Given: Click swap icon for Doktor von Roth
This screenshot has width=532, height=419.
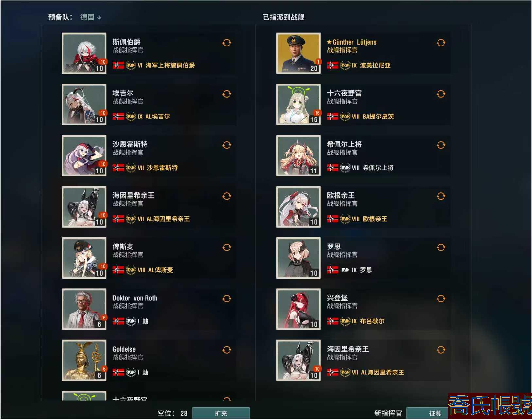Looking at the screenshot, I should [x=227, y=299].
